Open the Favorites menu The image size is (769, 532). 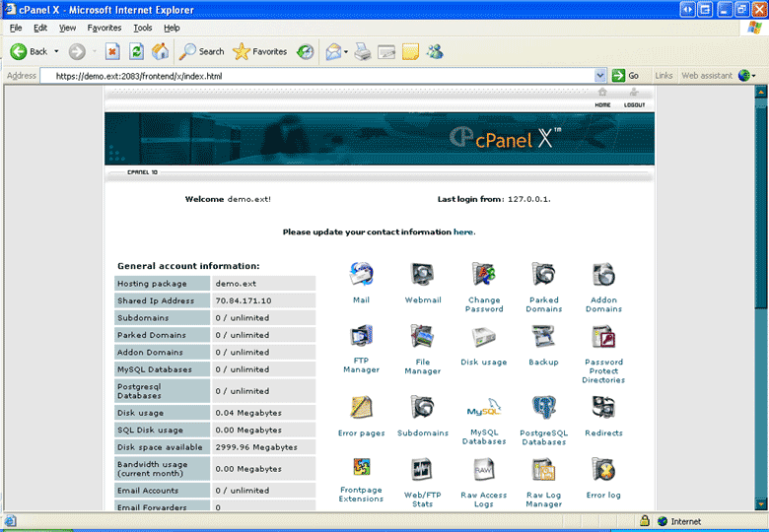point(104,28)
